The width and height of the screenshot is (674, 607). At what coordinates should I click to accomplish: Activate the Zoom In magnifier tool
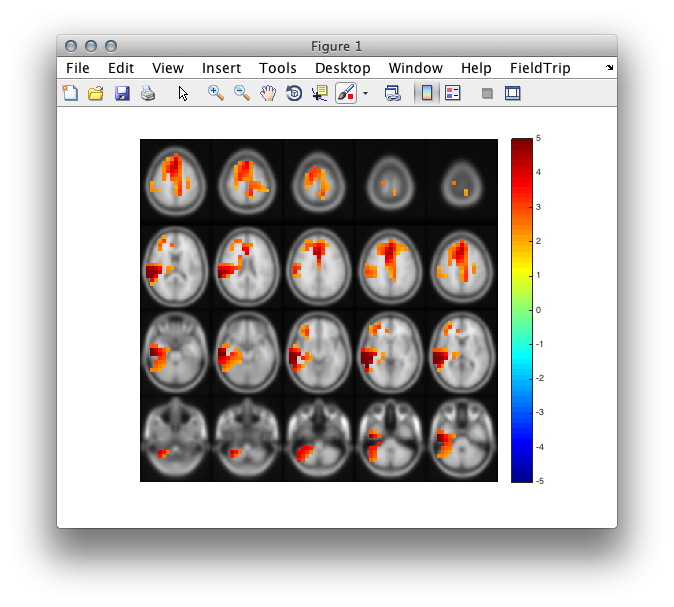216,93
